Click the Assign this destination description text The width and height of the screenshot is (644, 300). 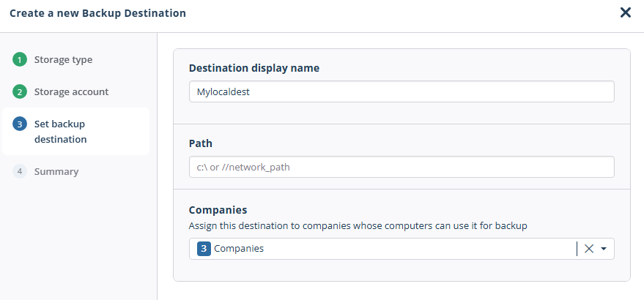(358, 225)
